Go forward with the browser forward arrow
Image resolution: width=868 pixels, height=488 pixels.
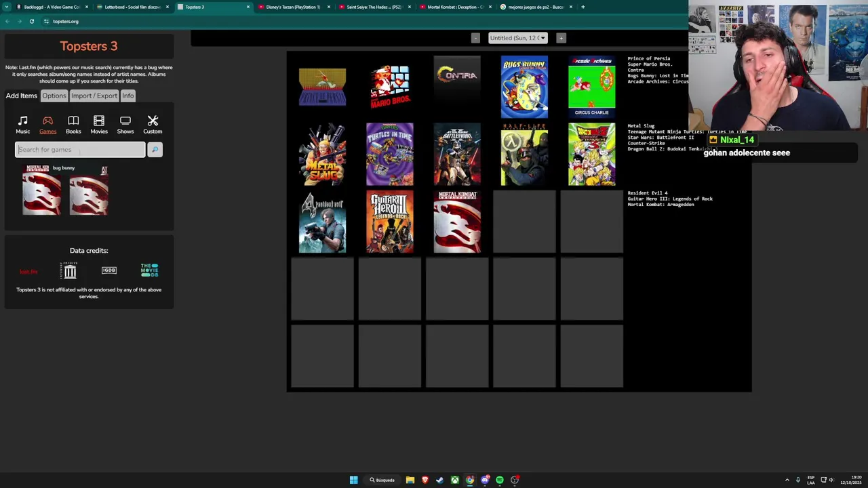[19, 21]
